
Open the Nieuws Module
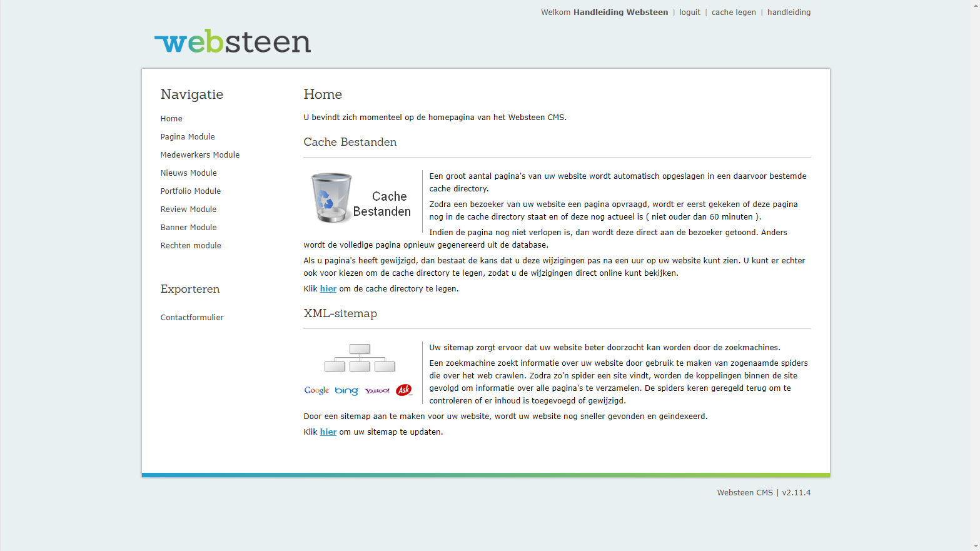coord(189,173)
